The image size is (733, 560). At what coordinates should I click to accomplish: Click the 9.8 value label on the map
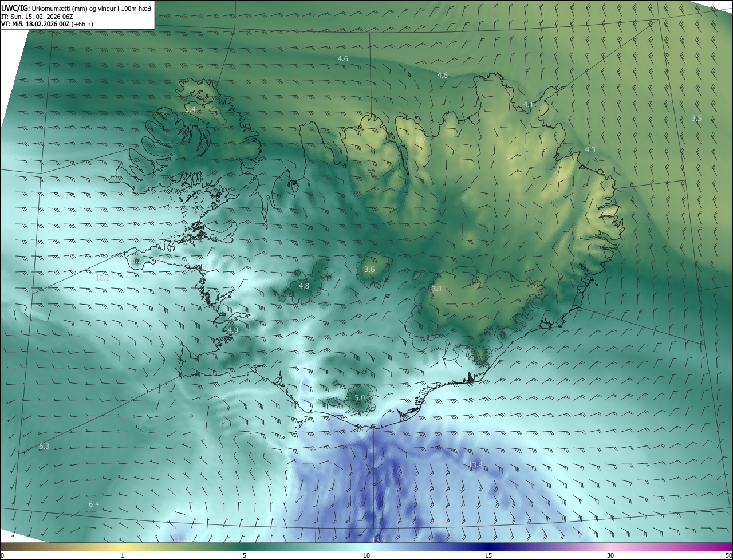pos(65,196)
